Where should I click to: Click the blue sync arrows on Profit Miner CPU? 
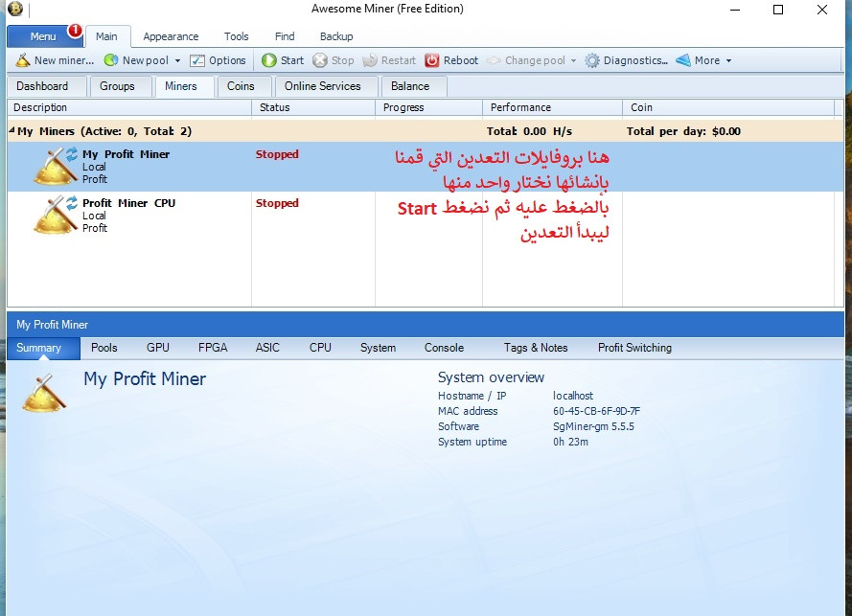pos(72,203)
